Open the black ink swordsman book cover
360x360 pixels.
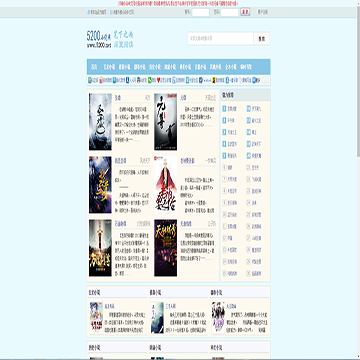coord(166,122)
